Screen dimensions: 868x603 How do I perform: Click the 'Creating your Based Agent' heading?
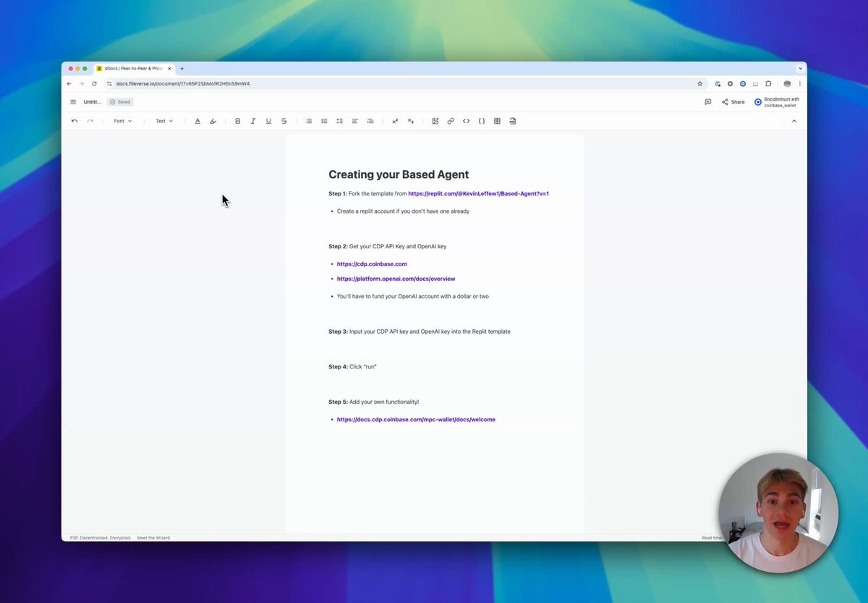(399, 174)
